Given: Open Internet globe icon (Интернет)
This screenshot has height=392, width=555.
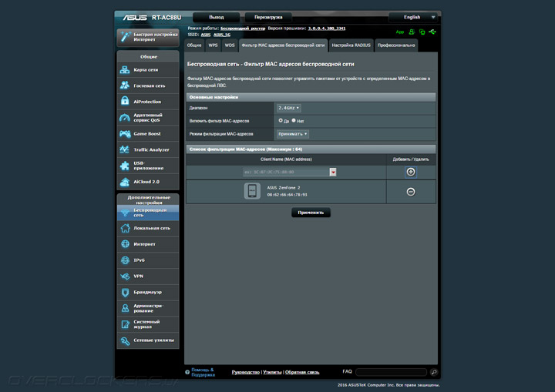Looking at the screenshot, I should tap(125, 244).
